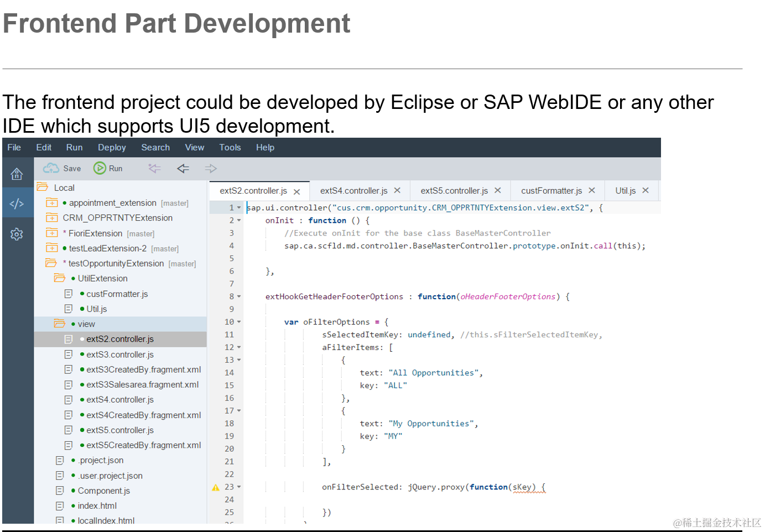Click the file icon beside index.html

pyautogui.click(x=60, y=505)
